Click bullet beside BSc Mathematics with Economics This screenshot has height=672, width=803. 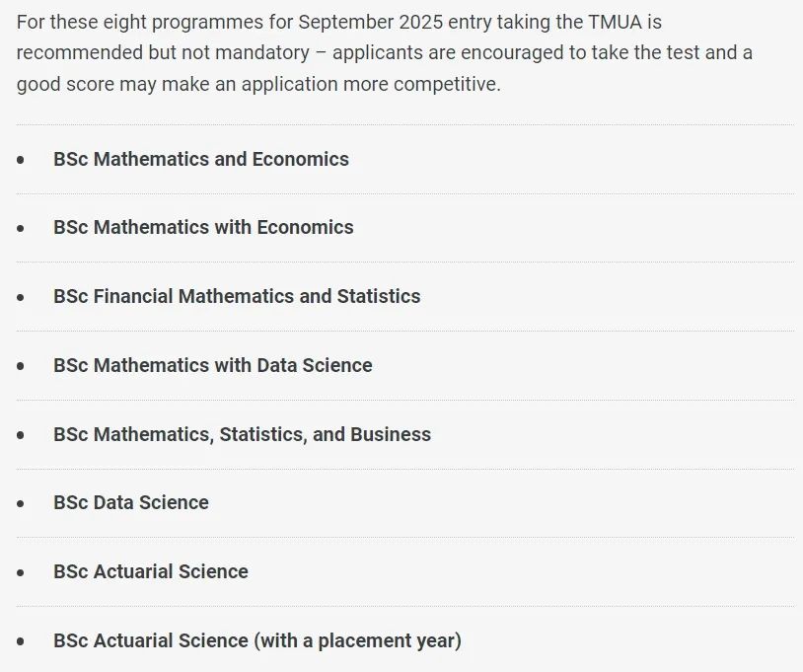[21, 228]
